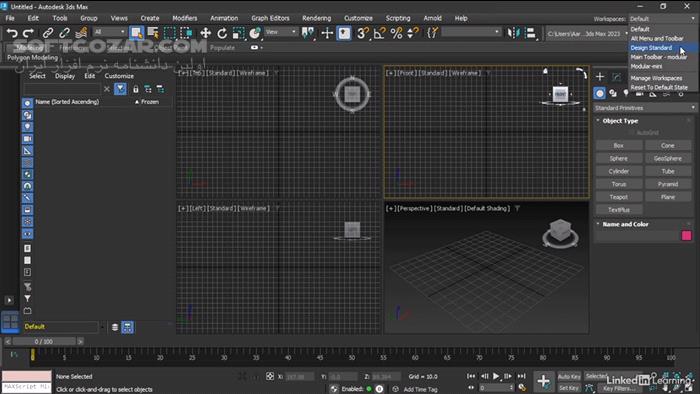Click rectangular selection region icon

coord(170,33)
